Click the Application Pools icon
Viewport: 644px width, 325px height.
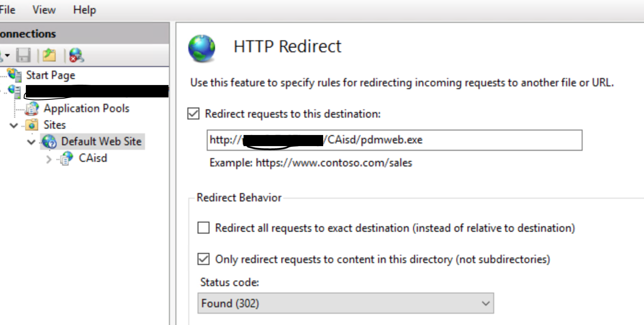coord(32,109)
